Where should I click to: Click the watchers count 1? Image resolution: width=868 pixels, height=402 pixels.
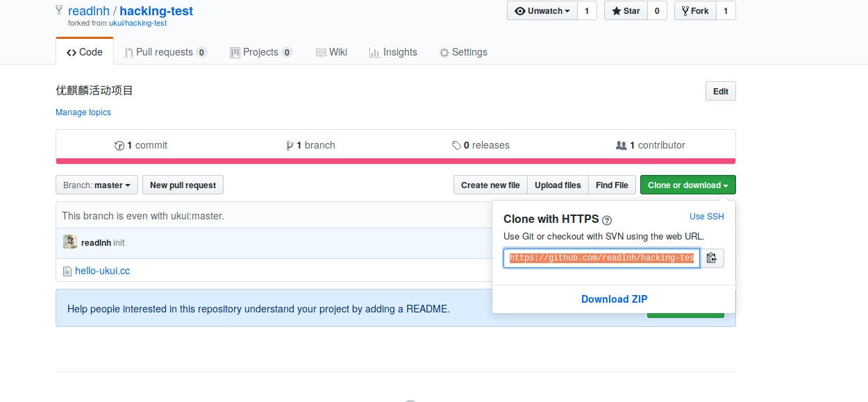[587, 11]
